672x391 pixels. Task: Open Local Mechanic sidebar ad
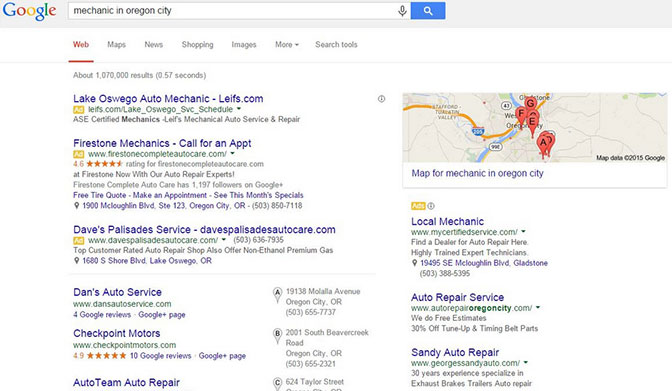click(447, 222)
